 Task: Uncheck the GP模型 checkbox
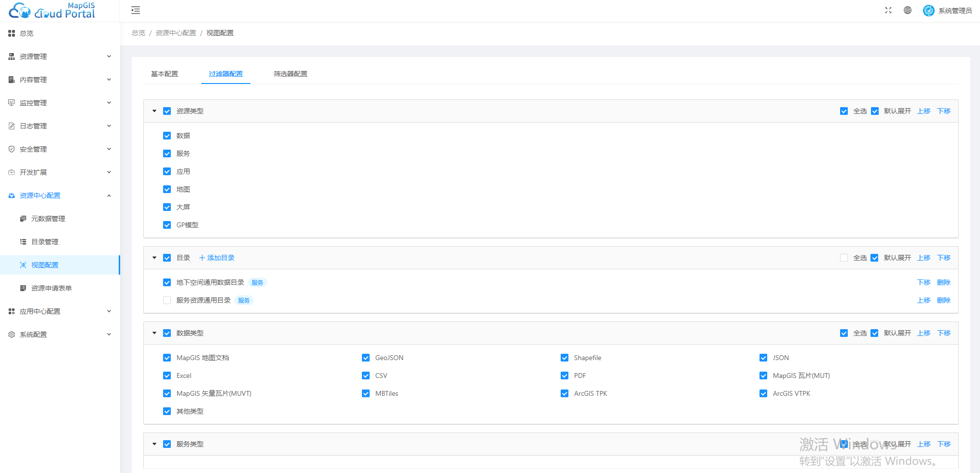(x=167, y=225)
